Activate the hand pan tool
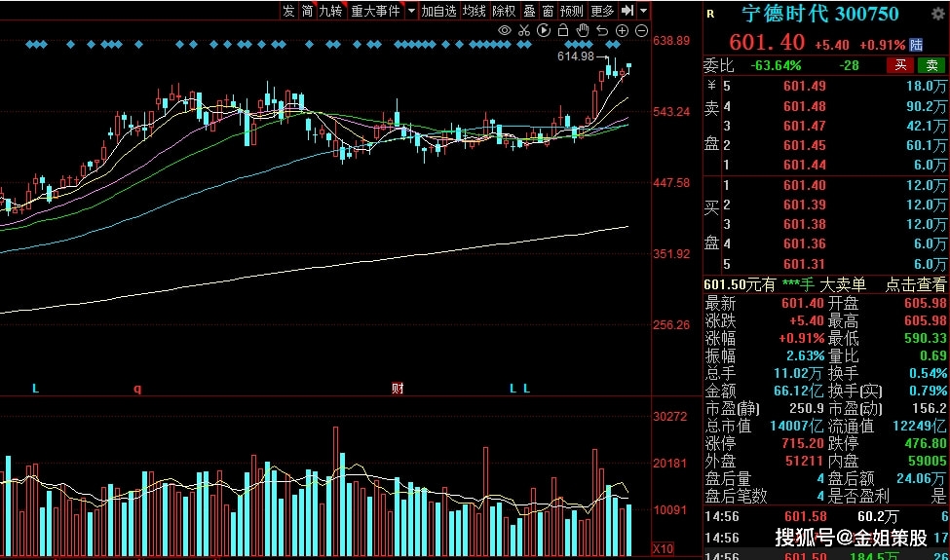This screenshot has width=950, height=560. [x=583, y=30]
